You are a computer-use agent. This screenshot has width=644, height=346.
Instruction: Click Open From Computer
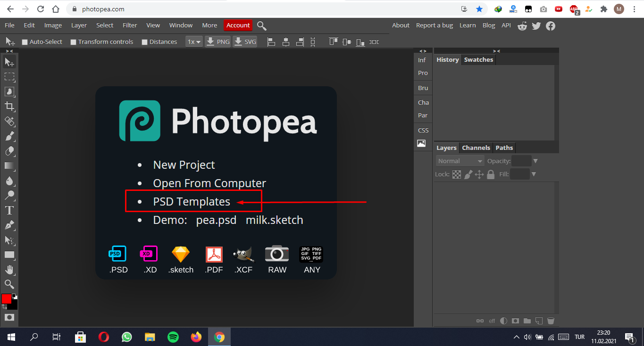pos(209,183)
